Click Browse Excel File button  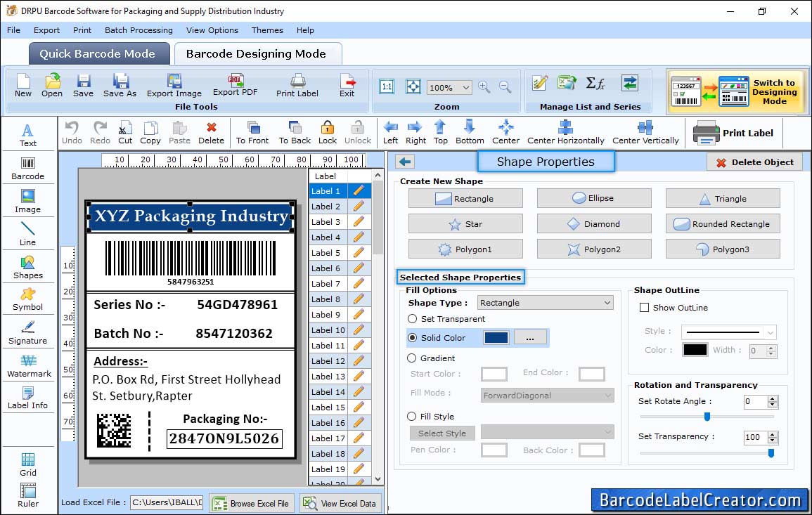pos(252,503)
